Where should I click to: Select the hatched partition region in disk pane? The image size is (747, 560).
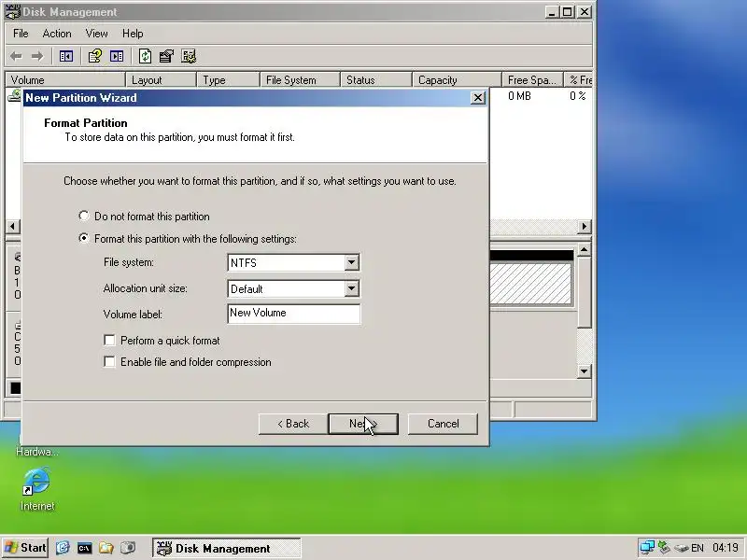coord(530,284)
